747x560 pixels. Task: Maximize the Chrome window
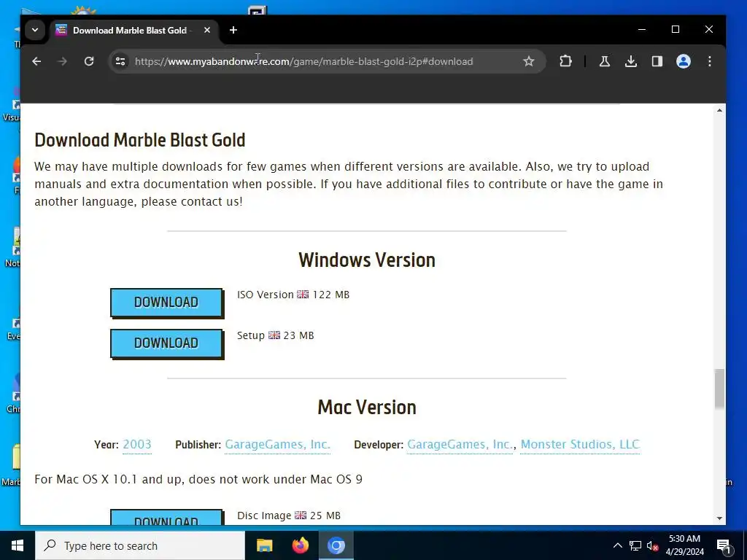click(x=675, y=29)
